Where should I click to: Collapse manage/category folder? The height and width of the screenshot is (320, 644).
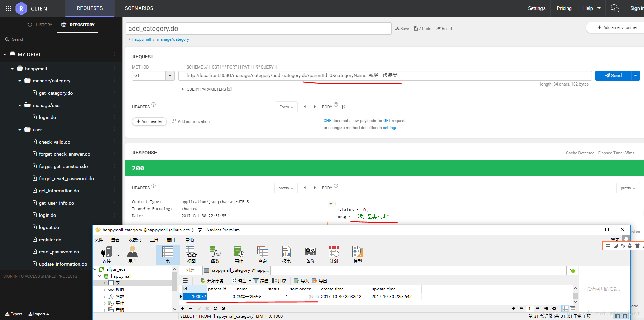(x=20, y=81)
